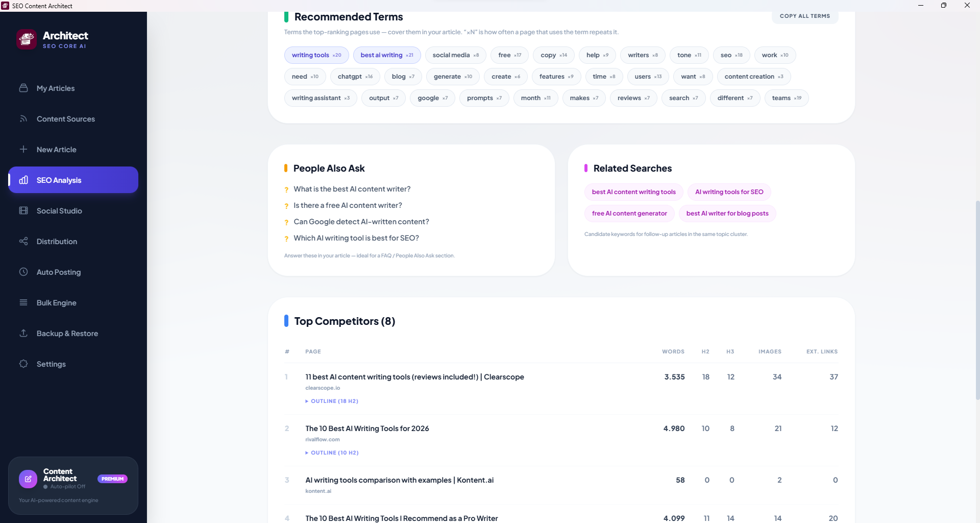Open Auto Posting page
980x523 pixels.
[73, 272]
